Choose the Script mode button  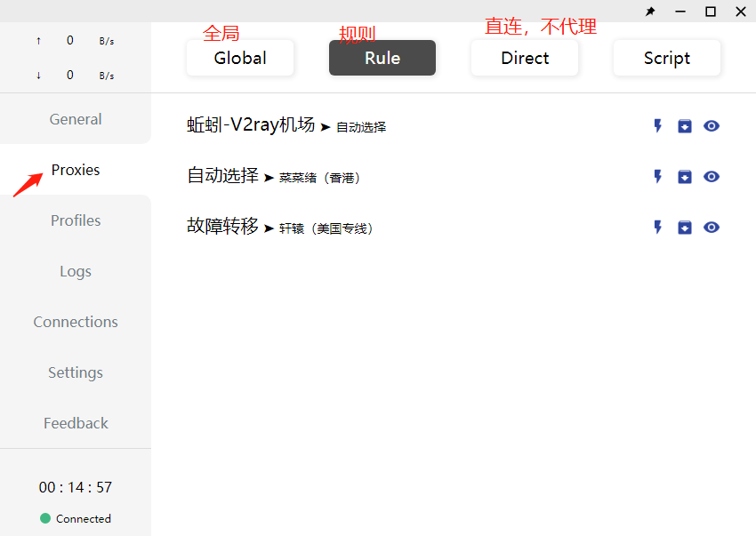(x=667, y=58)
